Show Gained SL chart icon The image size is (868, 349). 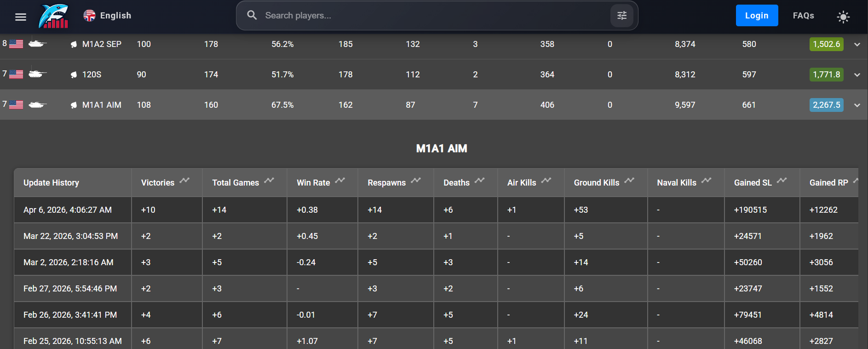tap(782, 180)
